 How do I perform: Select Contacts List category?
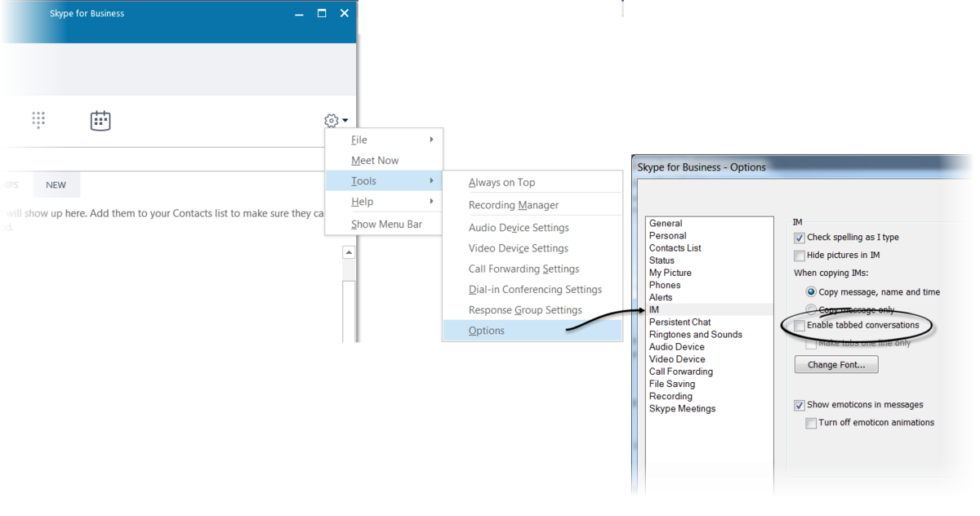click(709, 248)
